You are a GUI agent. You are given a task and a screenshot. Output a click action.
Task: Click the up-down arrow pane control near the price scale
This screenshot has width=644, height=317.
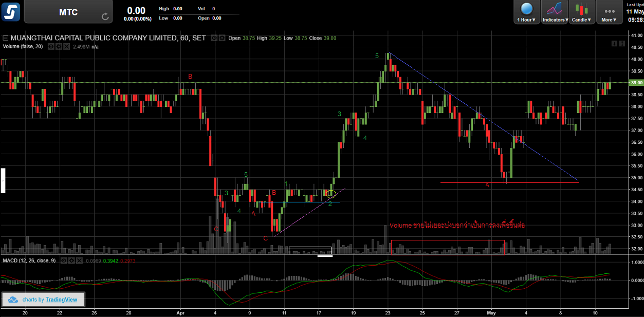[x=621, y=44]
